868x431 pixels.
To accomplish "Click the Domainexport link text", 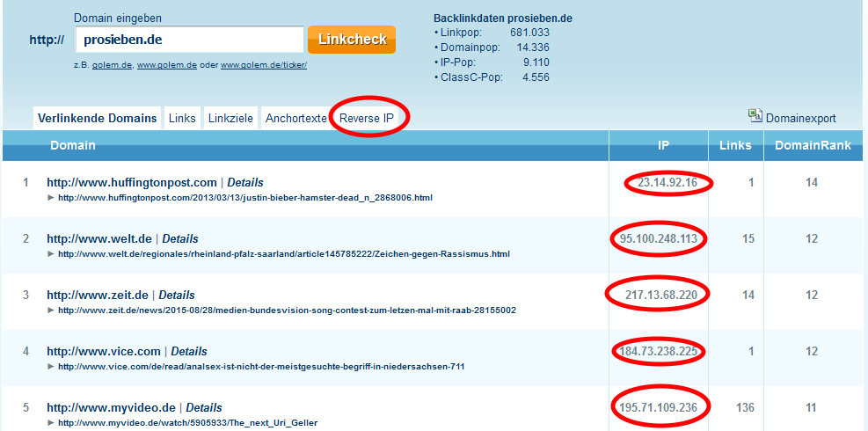I will tap(801, 119).
